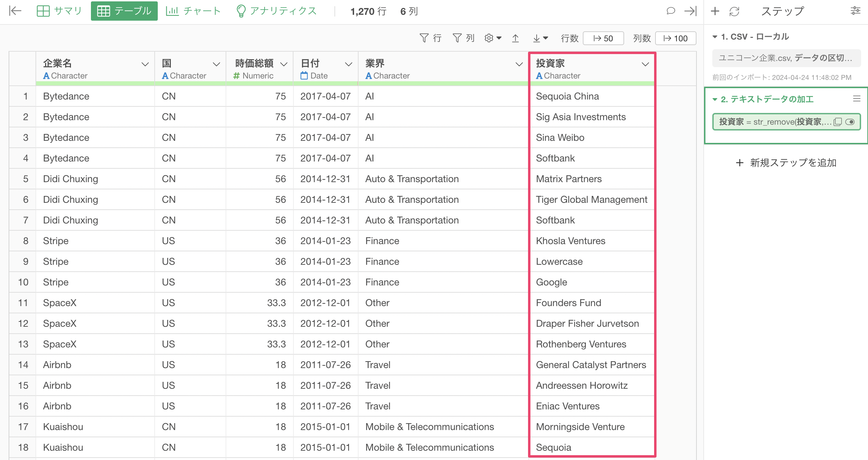The image size is (868, 460).
Task: Click the 行数 50 input field
Action: click(603, 38)
